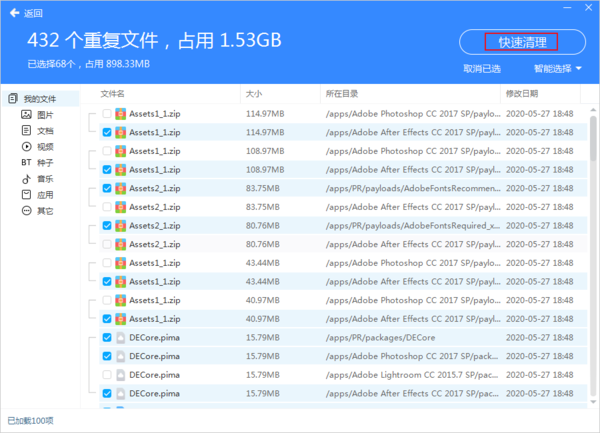Click the 快速清理 (Quick Clean) button
This screenshot has width=600, height=433.
click(x=522, y=41)
